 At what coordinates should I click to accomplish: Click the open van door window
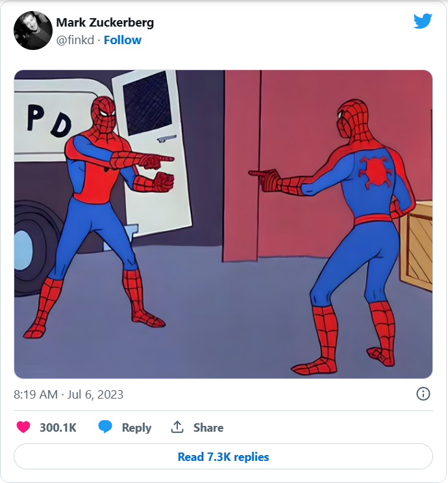point(147,103)
